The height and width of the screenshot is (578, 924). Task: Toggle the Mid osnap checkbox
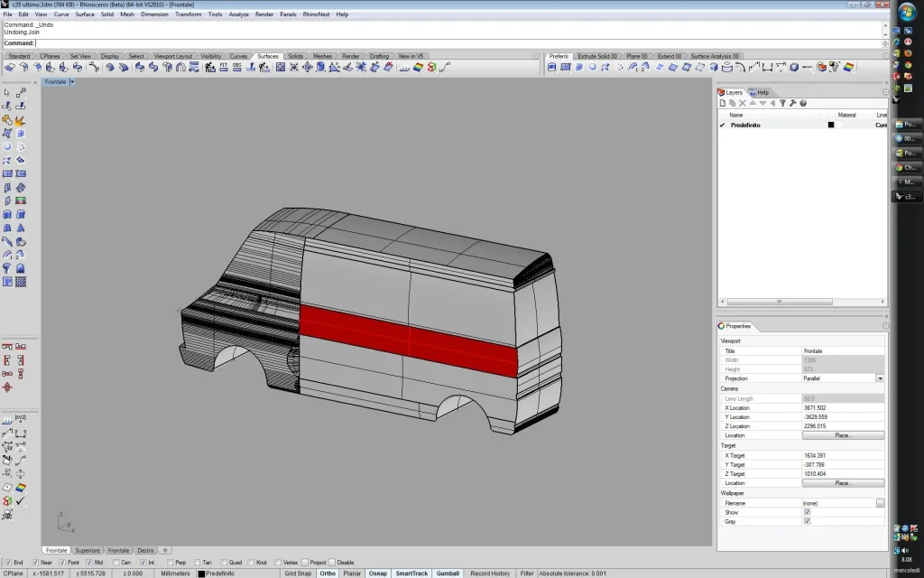tap(89, 563)
